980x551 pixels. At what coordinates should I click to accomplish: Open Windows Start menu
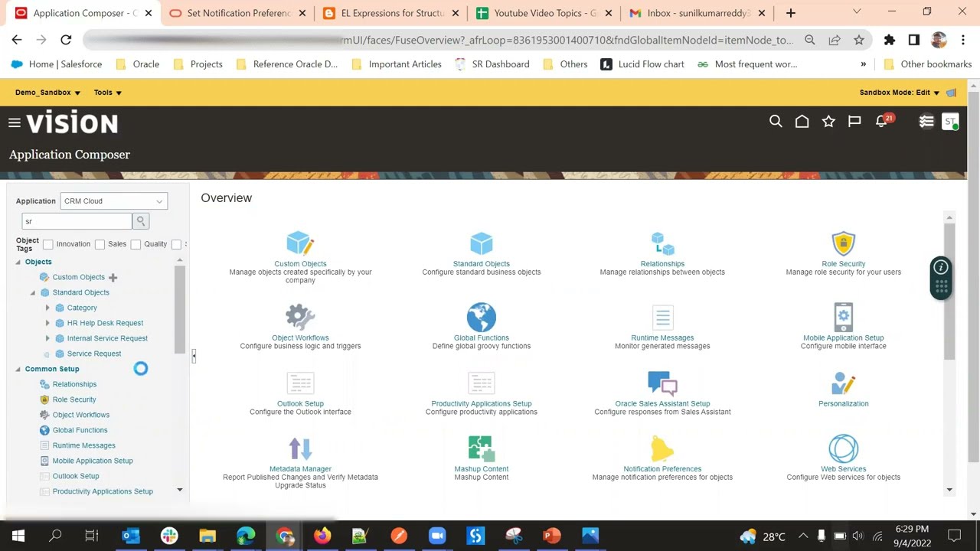(x=18, y=536)
